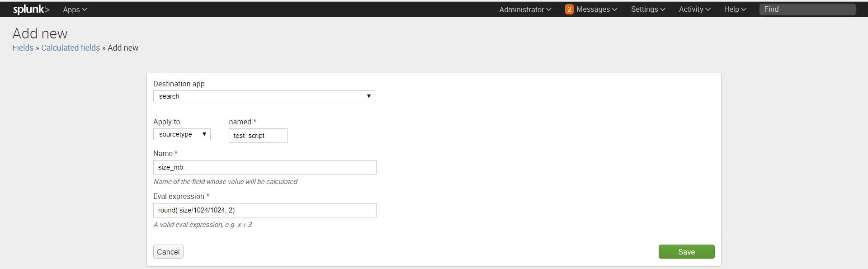868x269 pixels.
Task: Click the Splunk logo
Action: click(x=31, y=9)
